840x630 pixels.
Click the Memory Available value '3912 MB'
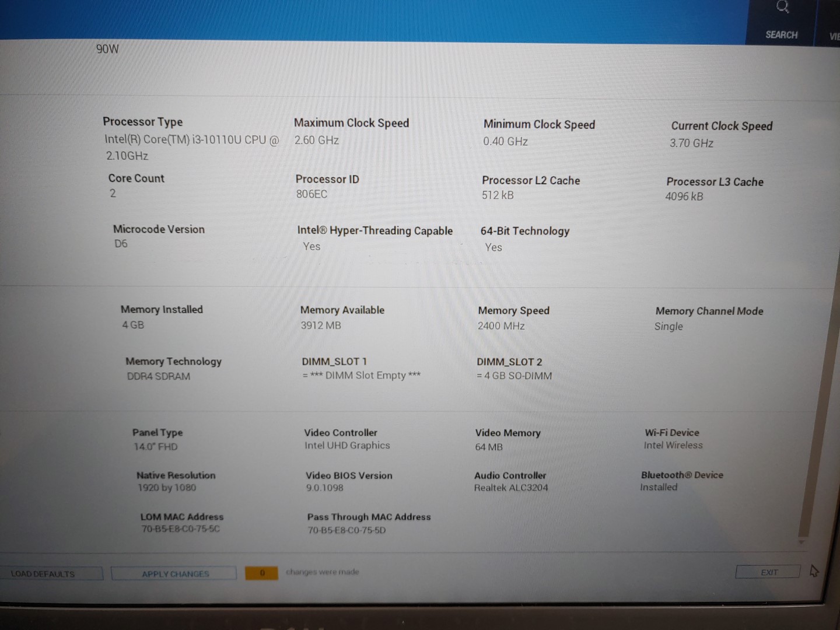point(321,325)
